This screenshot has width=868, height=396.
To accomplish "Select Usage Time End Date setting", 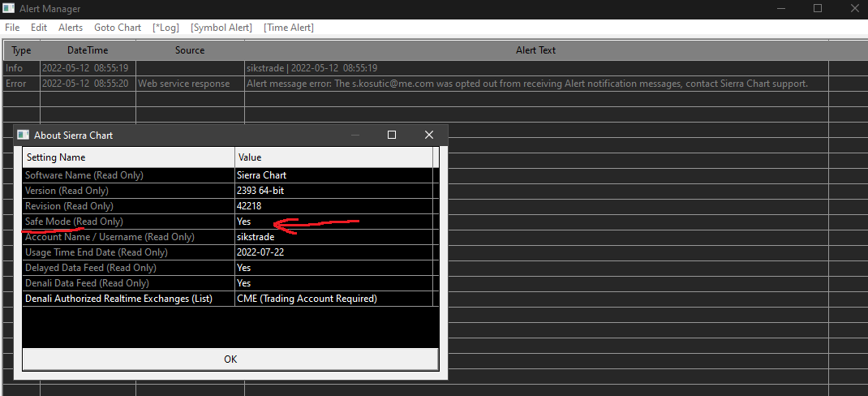I will [128, 252].
